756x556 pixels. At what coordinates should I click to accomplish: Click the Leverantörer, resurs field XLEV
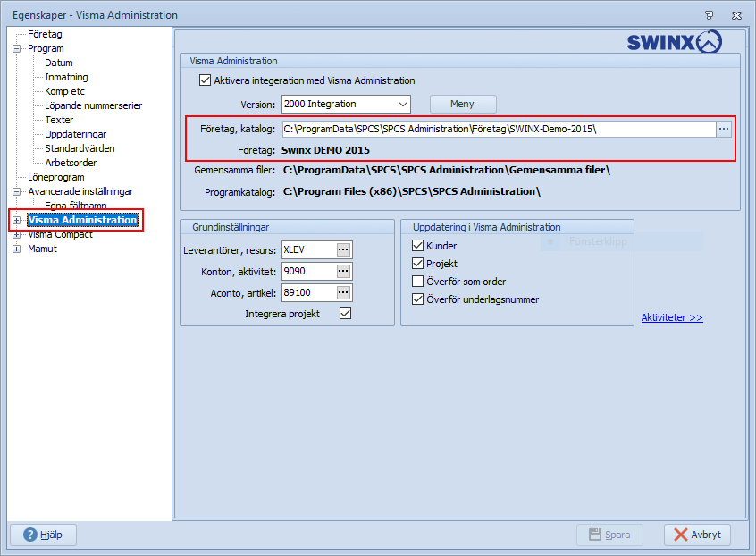pyautogui.click(x=309, y=249)
